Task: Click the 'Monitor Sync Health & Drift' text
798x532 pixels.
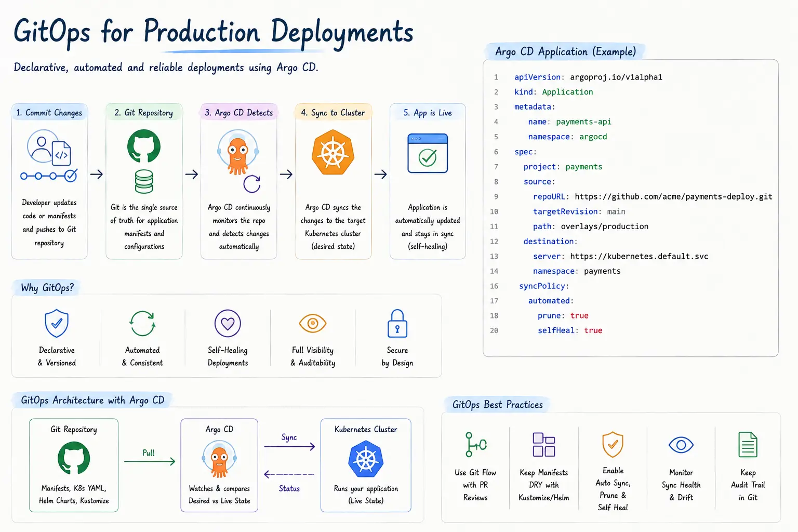Action: pyautogui.click(x=681, y=485)
